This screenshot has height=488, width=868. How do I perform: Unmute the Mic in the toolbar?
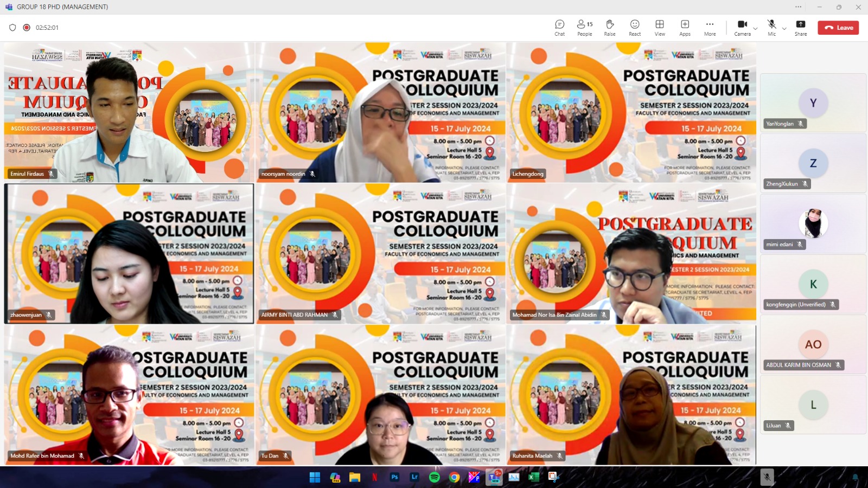click(771, 28)
